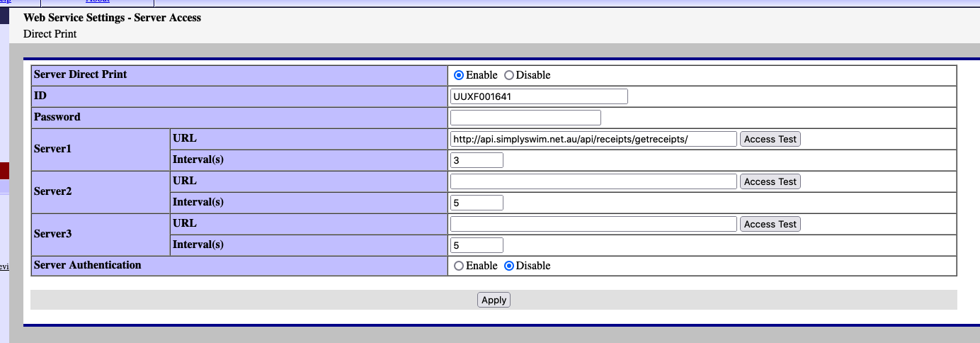The height and width of the screenshot is (343, 980).
Task: Click the Server1 URL input field
Action: tap(593, 139)
